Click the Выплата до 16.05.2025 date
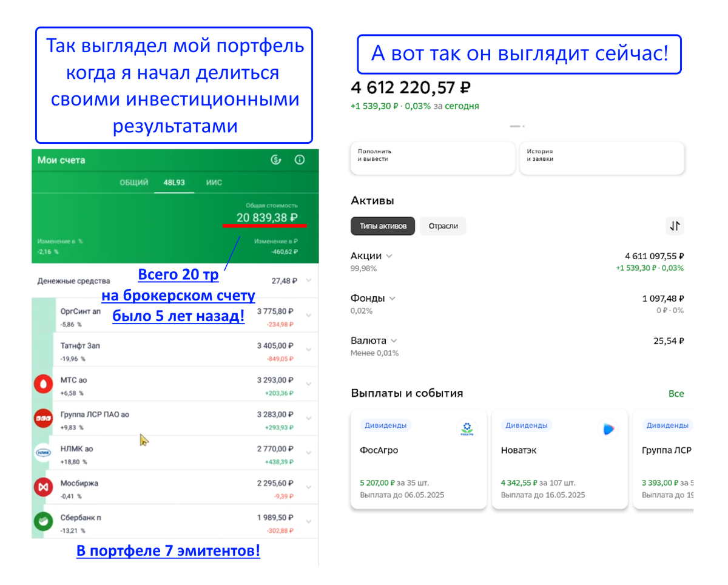 click(x=543, y=495)
